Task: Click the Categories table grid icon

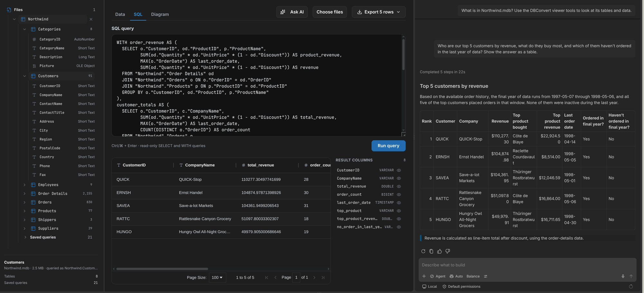Action: tap(33, 29)
